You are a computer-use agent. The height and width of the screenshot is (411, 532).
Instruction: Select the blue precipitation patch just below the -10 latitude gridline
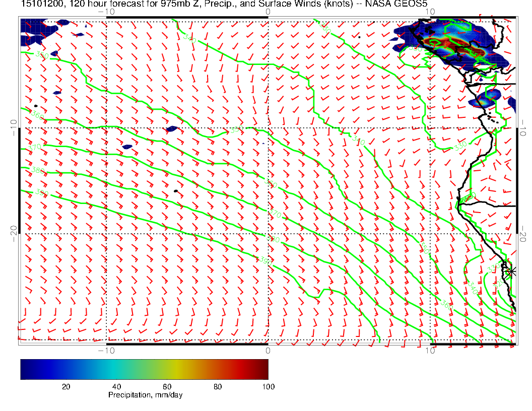point(127,147)
